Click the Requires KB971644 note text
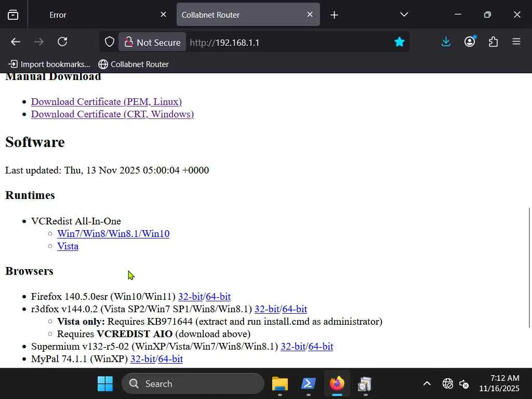This screenshot has width=532, height=399. click(x=220, y=321)
